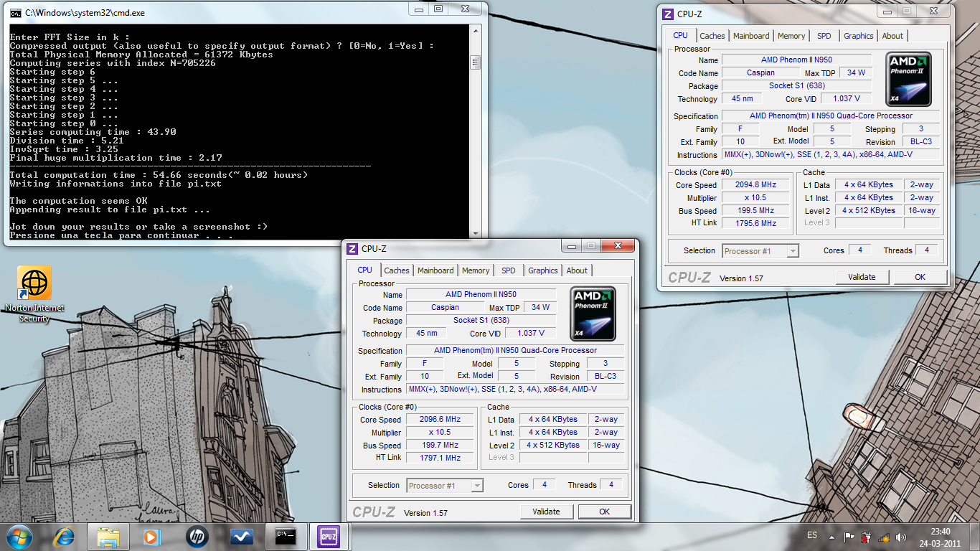Minimize the front CPU-Z window

click(572, 245)
